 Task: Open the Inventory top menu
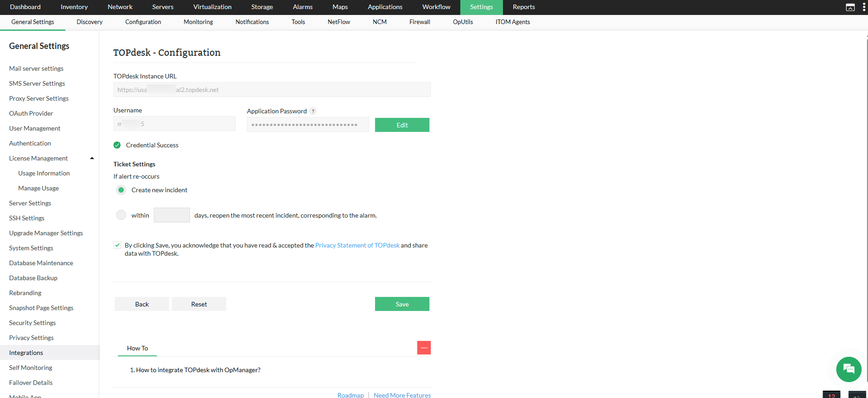click(74, 7)
